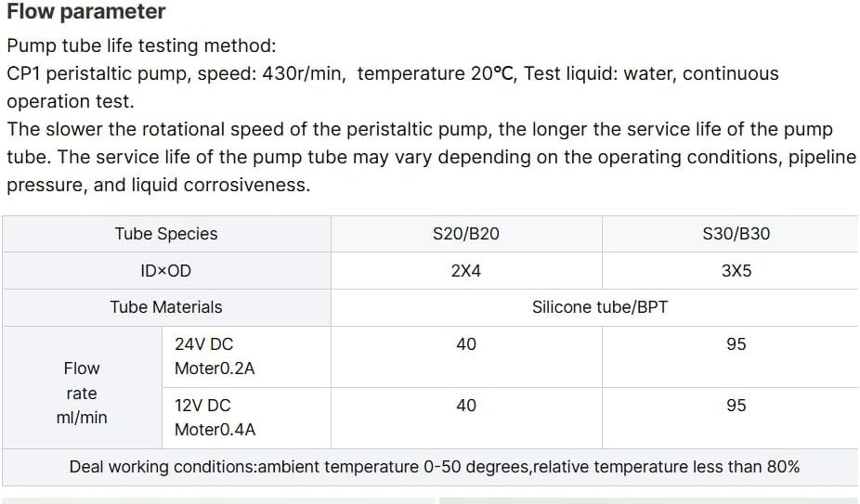Select the "S20/B20" column header cell
The width and height of the screenshot is (860, 504).
point(466,234)
